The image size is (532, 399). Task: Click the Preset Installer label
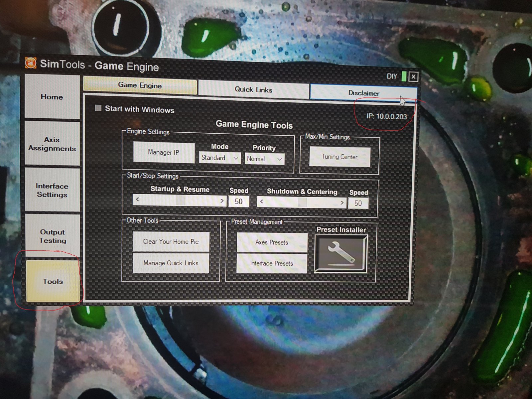[341, 229]
